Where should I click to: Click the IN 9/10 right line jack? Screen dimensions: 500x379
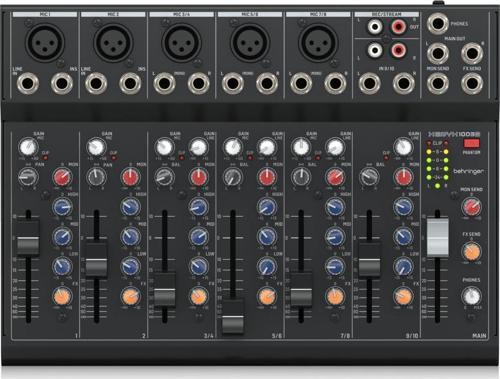coord(404,83)
